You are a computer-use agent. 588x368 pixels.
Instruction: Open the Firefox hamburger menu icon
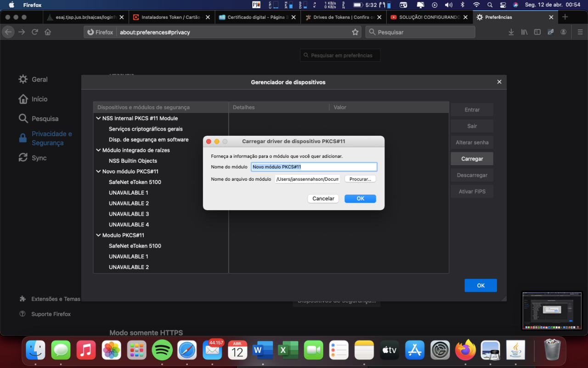pos(579,32)
